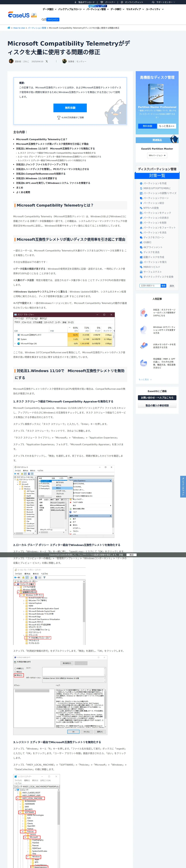Click the trash icon for パーティションを削除

point(141,223)
